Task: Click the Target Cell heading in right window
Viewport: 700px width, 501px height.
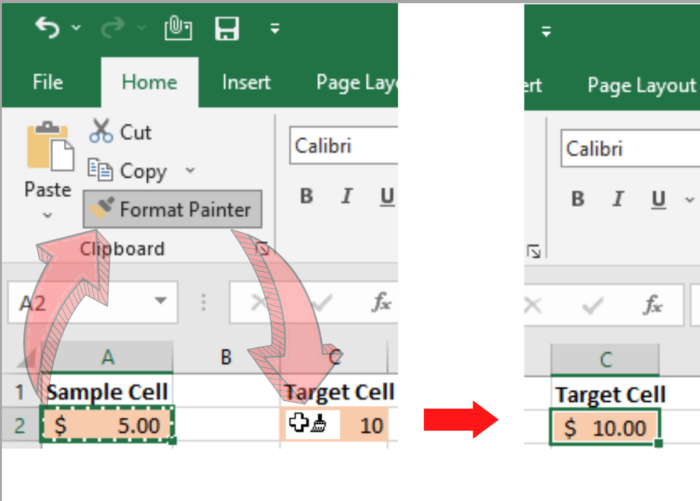Action: click(x=611, y=395)
